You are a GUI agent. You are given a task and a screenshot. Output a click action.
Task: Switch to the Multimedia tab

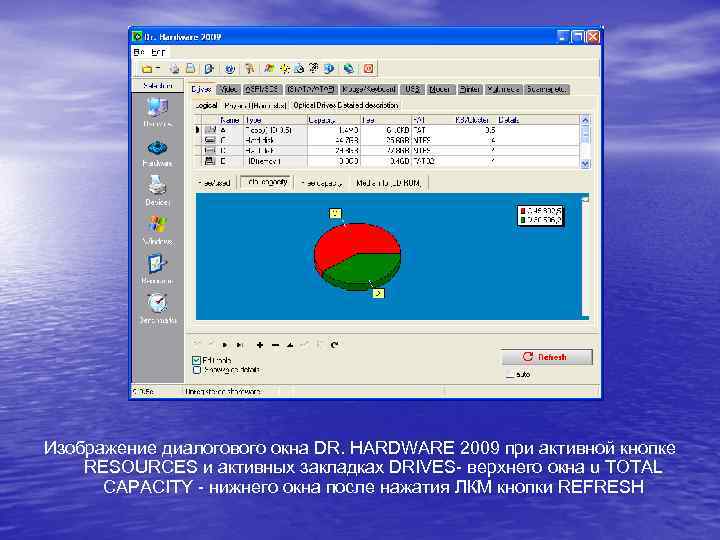[x=503, y=89]
